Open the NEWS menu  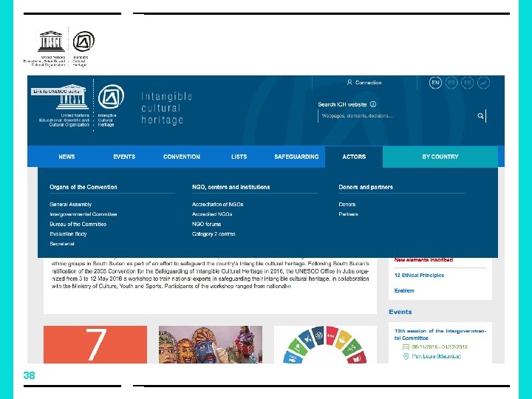(x=66, y=157)
